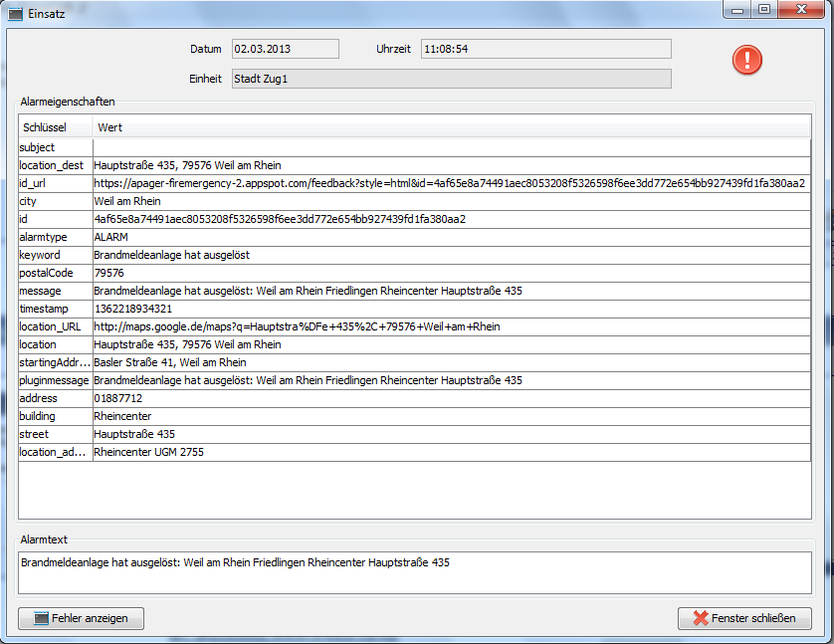Select the alarmtype row with ALARM
The width and height of the screenshot is (834, 644).
(x=110, y=237)
